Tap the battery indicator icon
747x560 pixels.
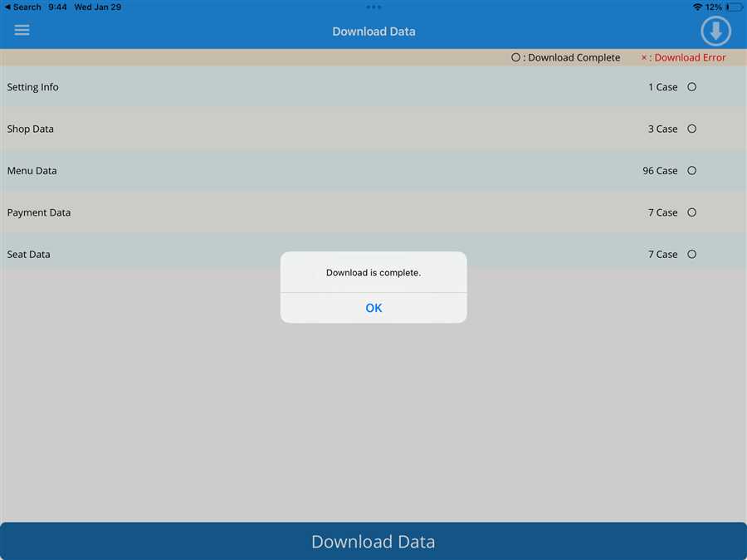coord(734,7)
